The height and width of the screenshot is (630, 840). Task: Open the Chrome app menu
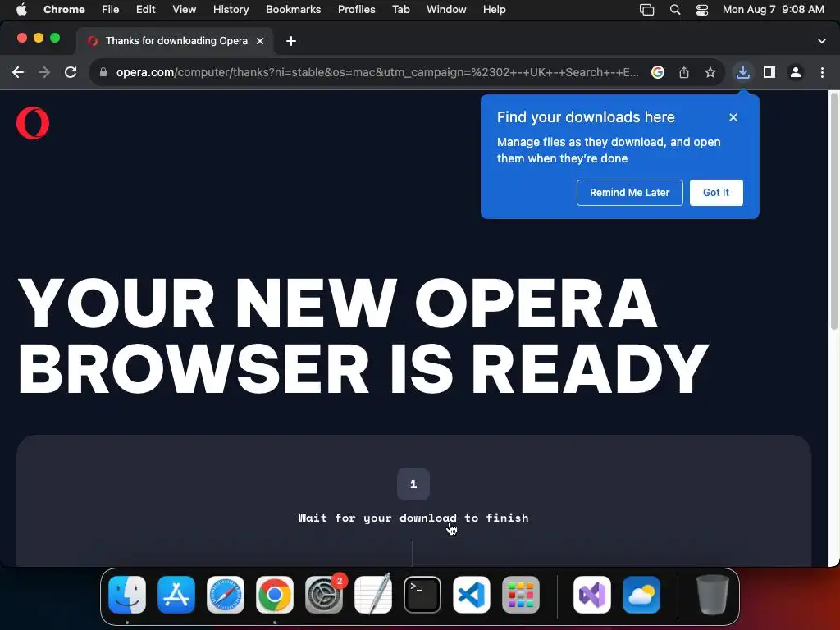click(64, 10)
